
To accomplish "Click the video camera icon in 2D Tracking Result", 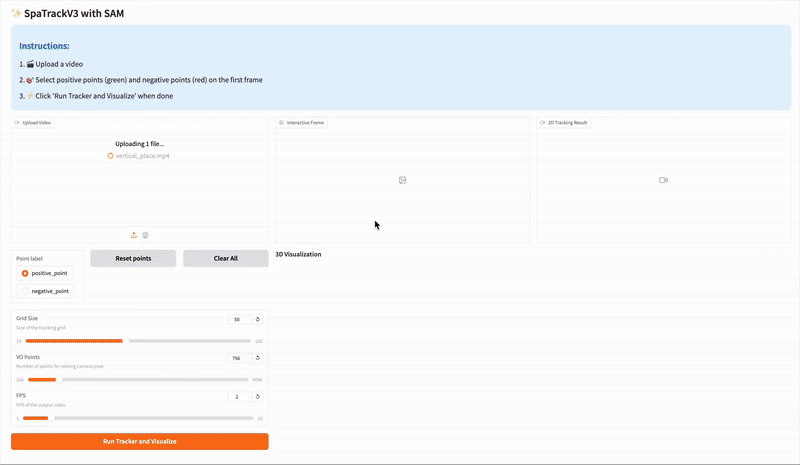I will 663,180.
